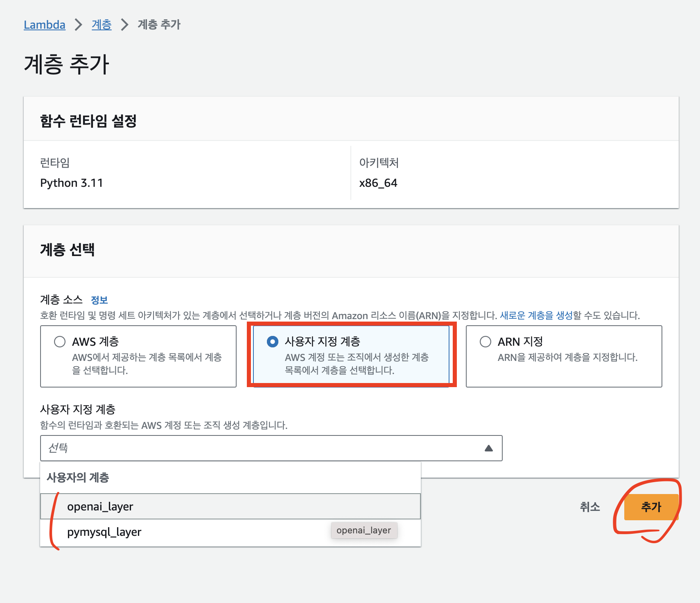Click the 계층 선택 section heading

(68, 249)
